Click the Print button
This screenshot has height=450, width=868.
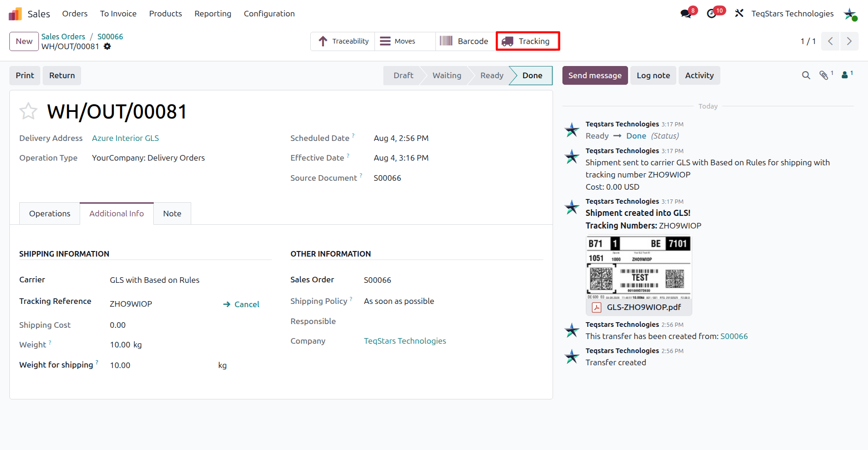tap(25, 75)
